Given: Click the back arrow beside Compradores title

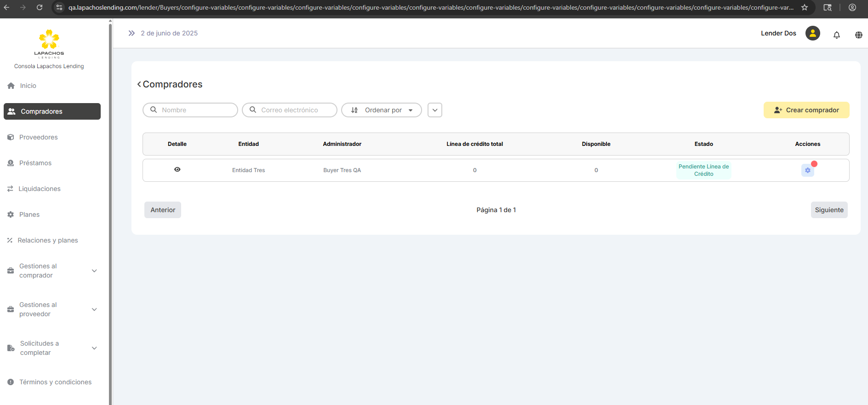Looking at the screenshot, I should click(x=139, y=84).
